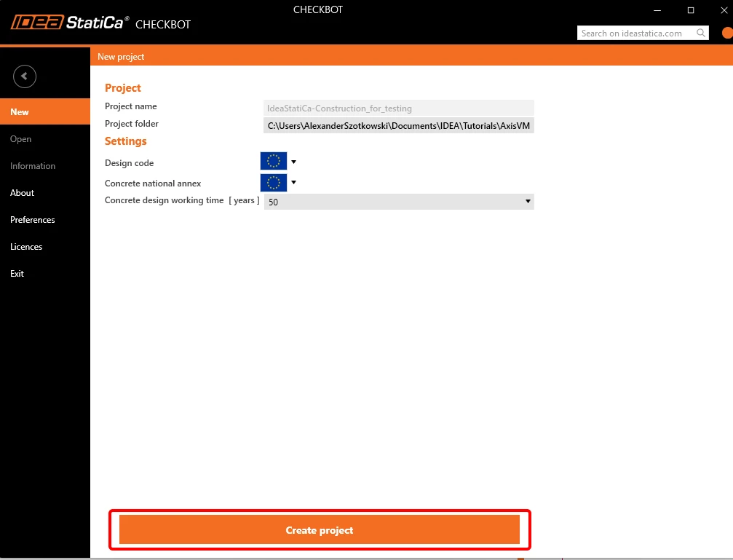
Task: Click the search magnifier icon
Action: 701,33
